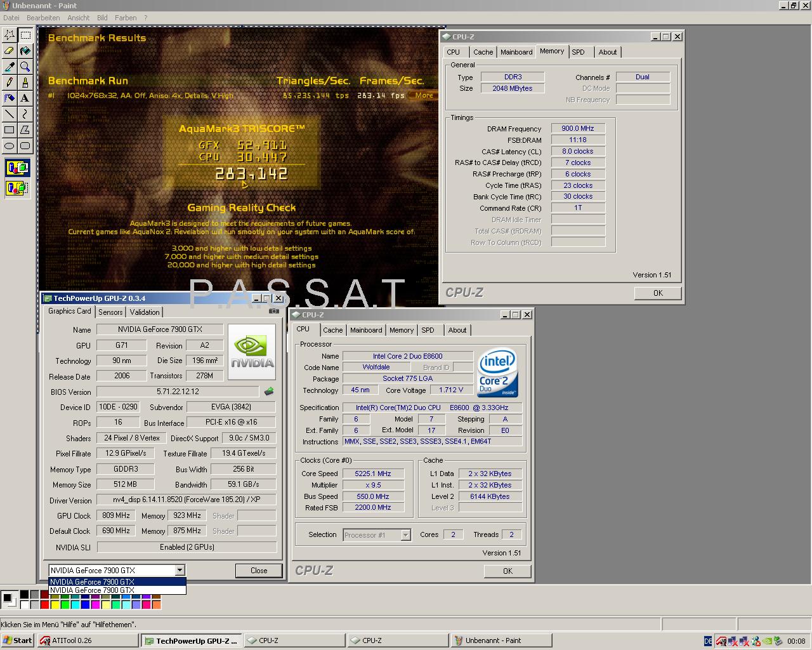Click the BIOS Version 5.71.22.12.12 field
Image resolution: width=812 pixels, height=650 pixels.
tap(178, 392)
